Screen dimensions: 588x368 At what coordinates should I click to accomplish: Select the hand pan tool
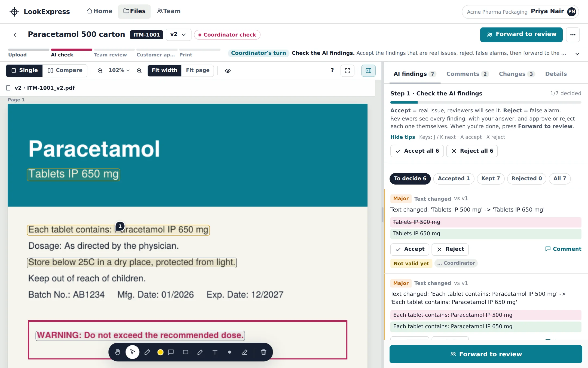click(117, 352)
